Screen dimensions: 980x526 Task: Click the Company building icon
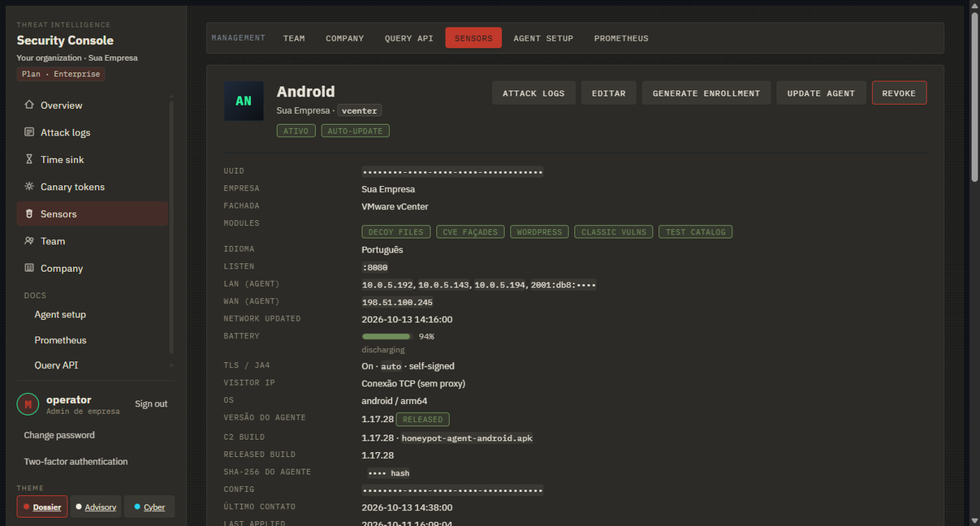coord(29,269)
